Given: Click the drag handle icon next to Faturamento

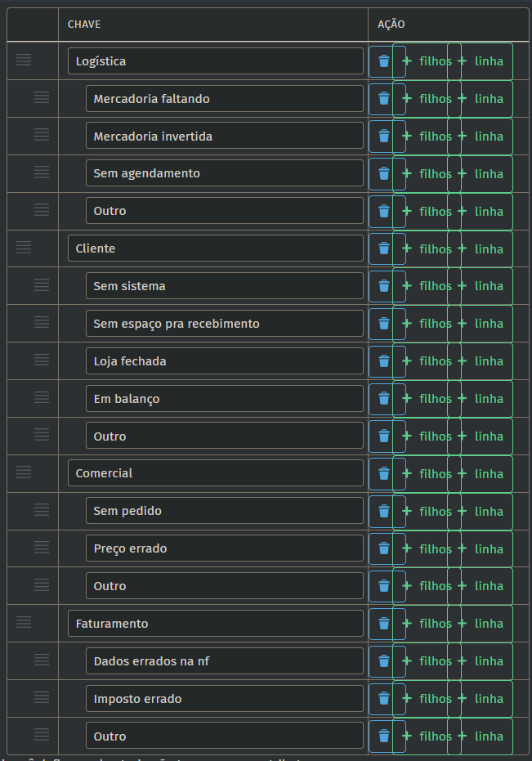Looking at the screenshot, I should (x=24, y=622).
